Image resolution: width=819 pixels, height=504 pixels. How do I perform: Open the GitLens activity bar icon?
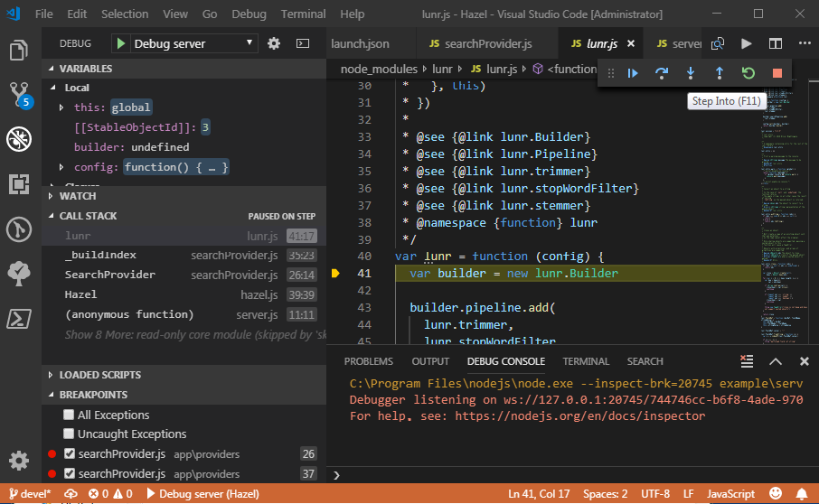(19, 229)
